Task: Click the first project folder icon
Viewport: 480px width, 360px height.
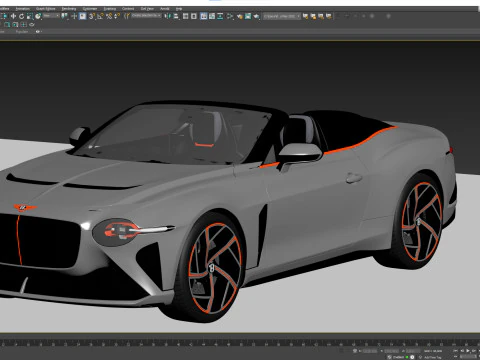Action: 305,16
